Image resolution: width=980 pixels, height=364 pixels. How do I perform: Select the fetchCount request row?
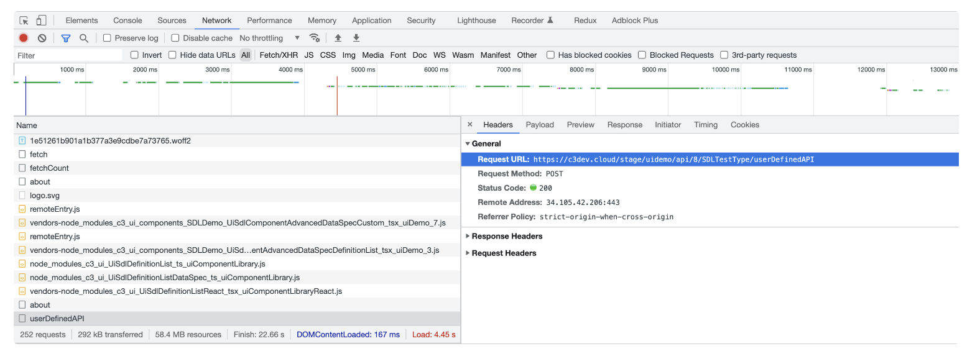[49, 168]
